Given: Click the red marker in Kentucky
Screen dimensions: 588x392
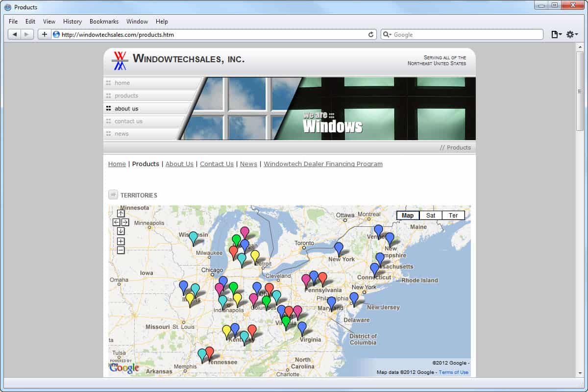Looking at the screenshot, I should pos(252,331).
